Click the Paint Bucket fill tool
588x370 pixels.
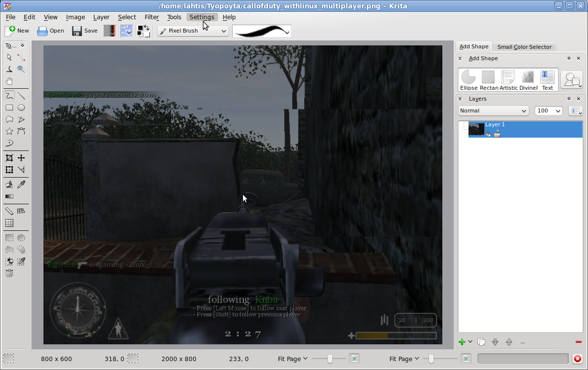[9, 185]
